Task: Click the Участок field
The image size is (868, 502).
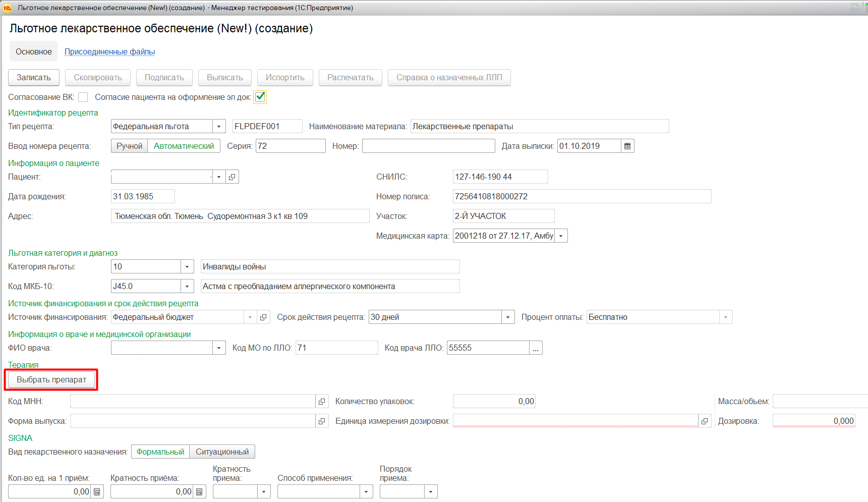Action: point(503,216)
